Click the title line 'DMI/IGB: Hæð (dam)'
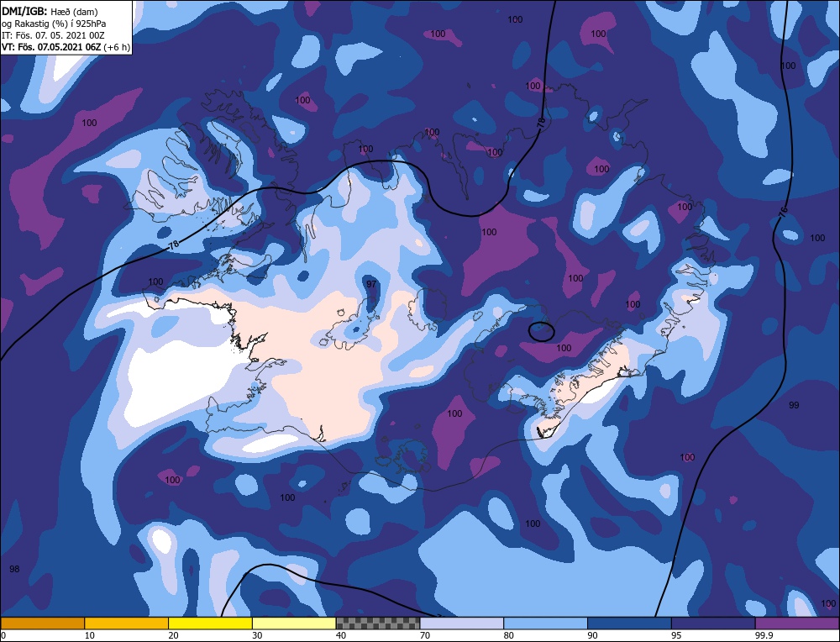 coord(50,11)
